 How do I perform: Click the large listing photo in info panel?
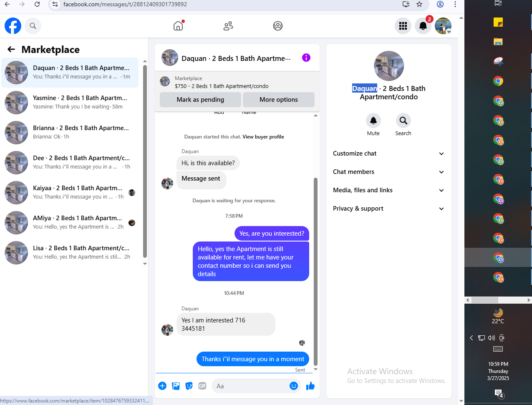tap(389, 66)
